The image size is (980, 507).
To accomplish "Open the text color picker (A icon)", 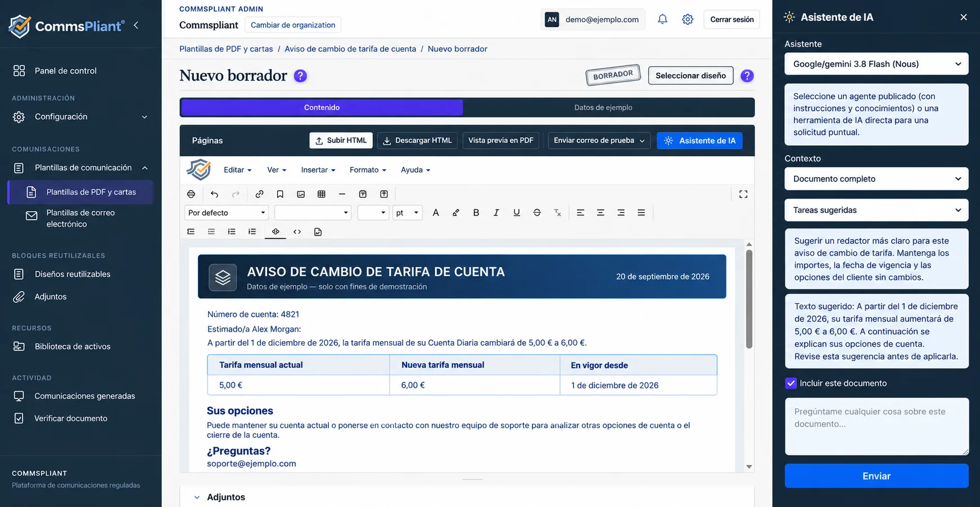I will point(436,212).
